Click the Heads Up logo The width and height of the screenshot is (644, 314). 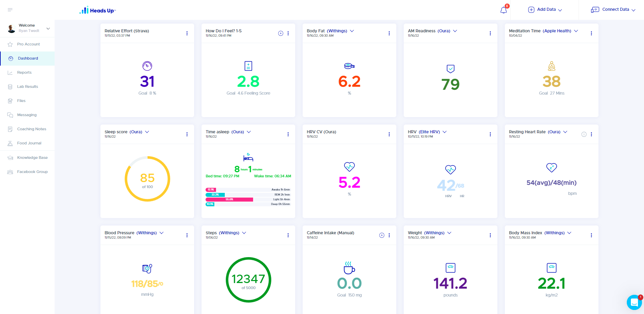(x=98, y=10)
